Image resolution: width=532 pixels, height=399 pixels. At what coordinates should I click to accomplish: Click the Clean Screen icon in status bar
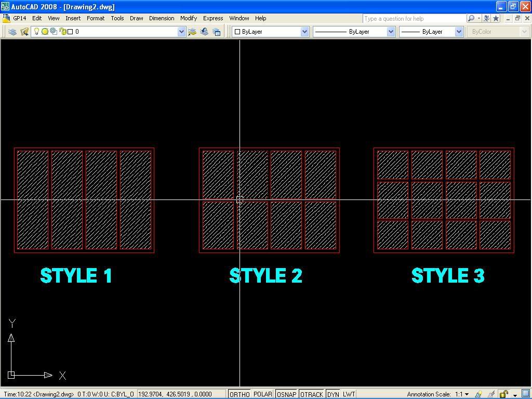click(x=526, y=394)
